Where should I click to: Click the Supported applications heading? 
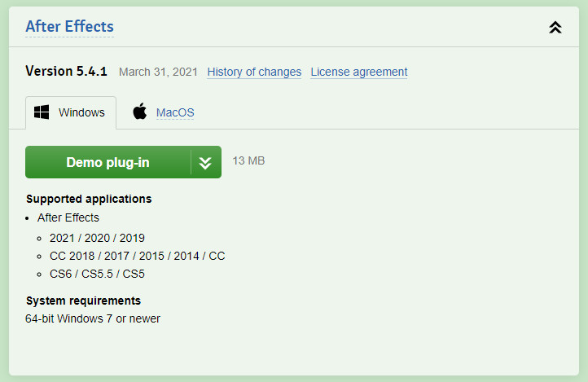(x=89, y=199)
